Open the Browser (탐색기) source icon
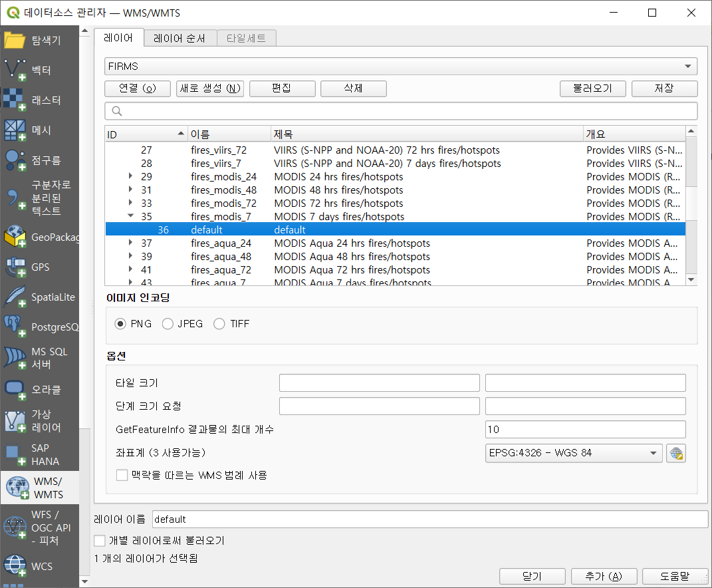Viewport: 712px width, 588px height. click(x=15, y=40)
